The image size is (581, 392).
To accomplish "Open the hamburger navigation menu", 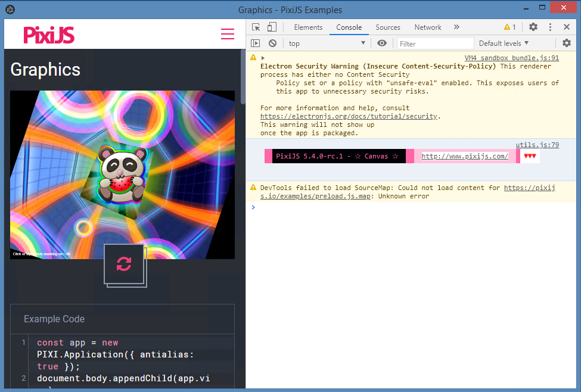I will (227, 34).
